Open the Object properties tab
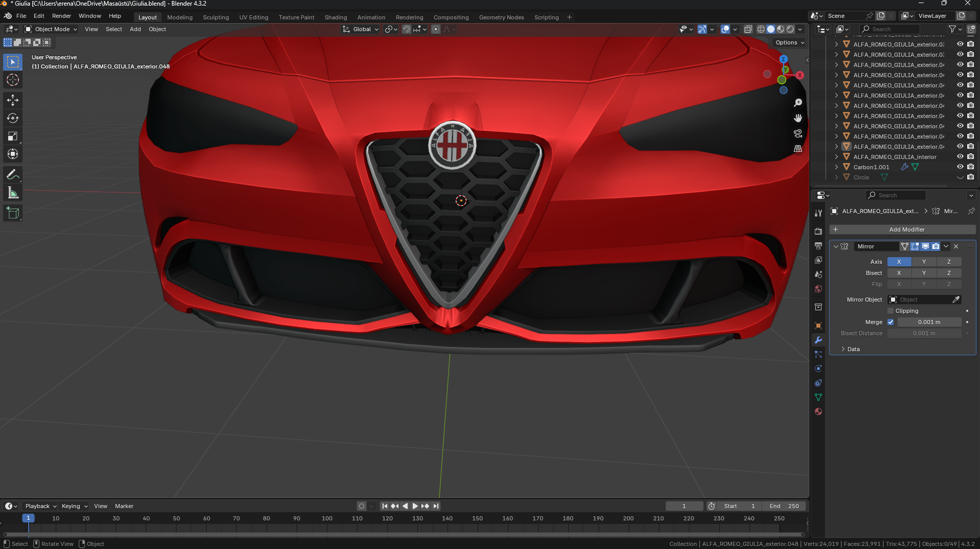Image resolution: width=980 pixels, height=549 pixels. click(x=818, y=326)
